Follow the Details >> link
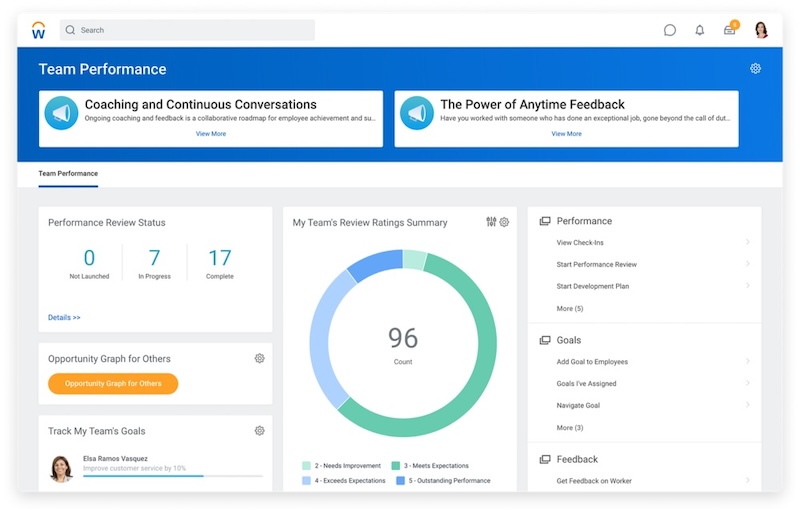The height and width of the screenshot is (514, 800). point(64,317)
